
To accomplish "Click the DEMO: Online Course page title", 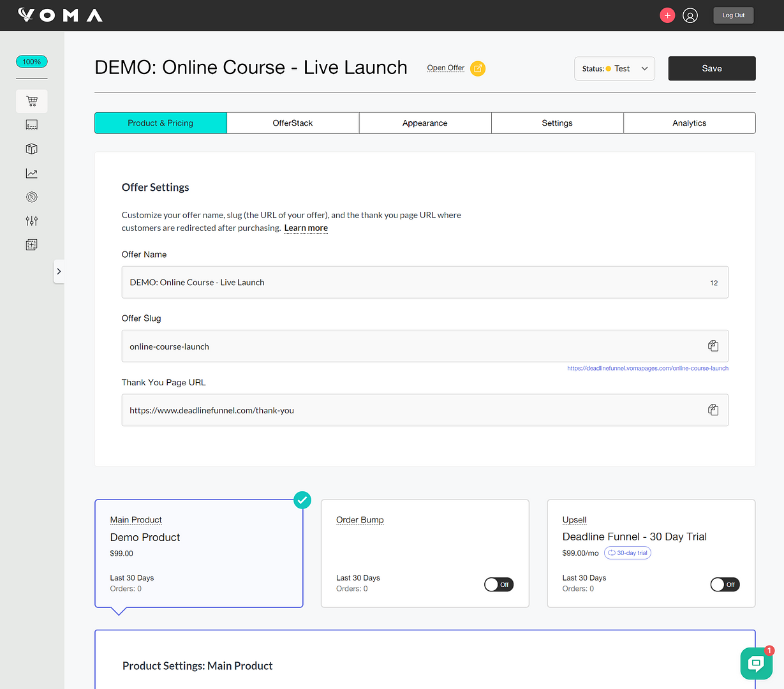I will 251,68.
